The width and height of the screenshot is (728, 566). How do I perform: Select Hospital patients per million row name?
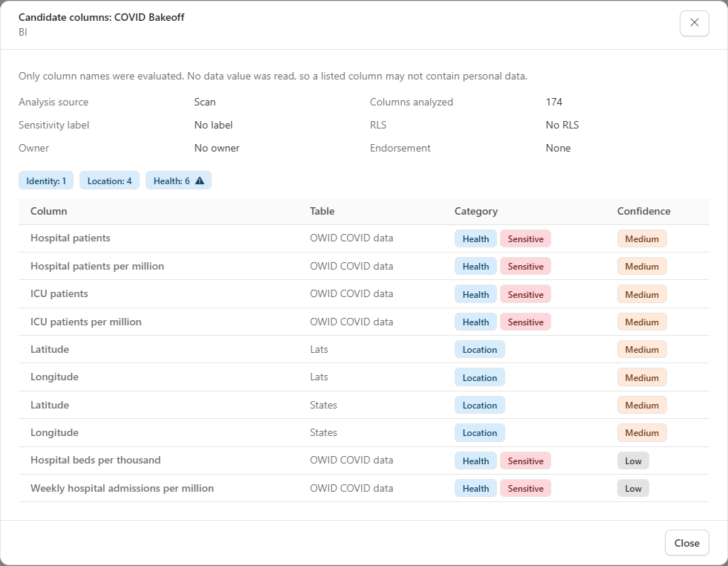click(97, 266)
